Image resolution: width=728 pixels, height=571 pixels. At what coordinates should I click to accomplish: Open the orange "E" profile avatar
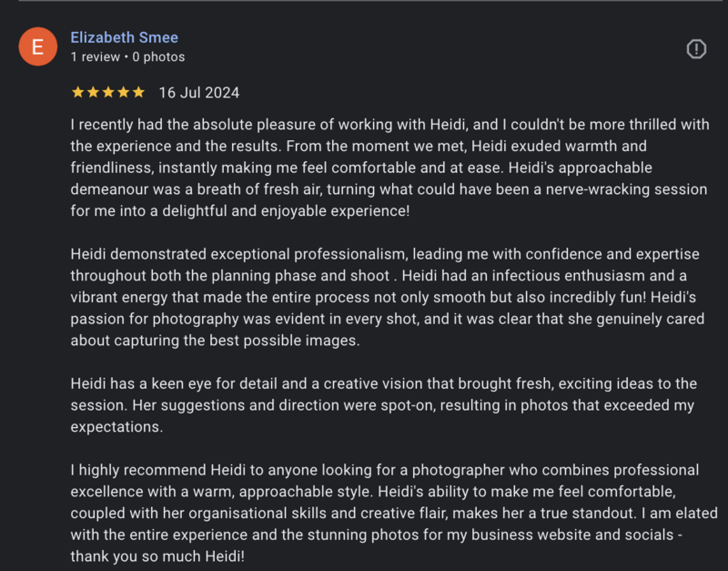(x=37, y=47)
